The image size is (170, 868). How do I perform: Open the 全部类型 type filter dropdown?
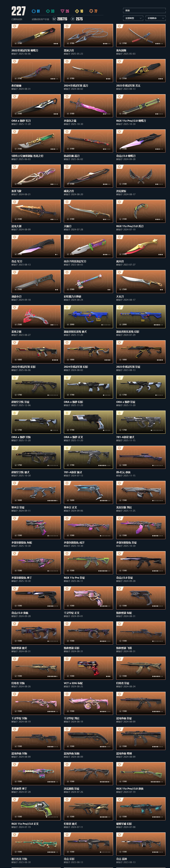point(133,18)
